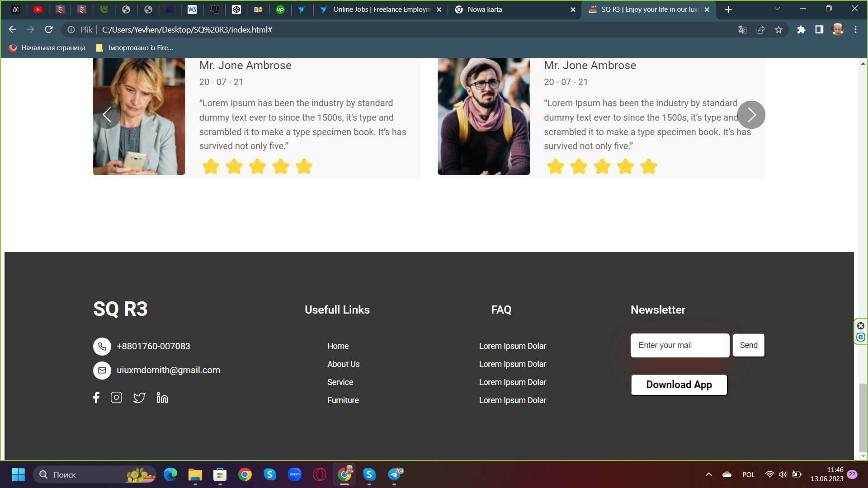This screenshot has height=488, width=868.
Task: Go back using browser back arrow
Action: pos(12,30)
